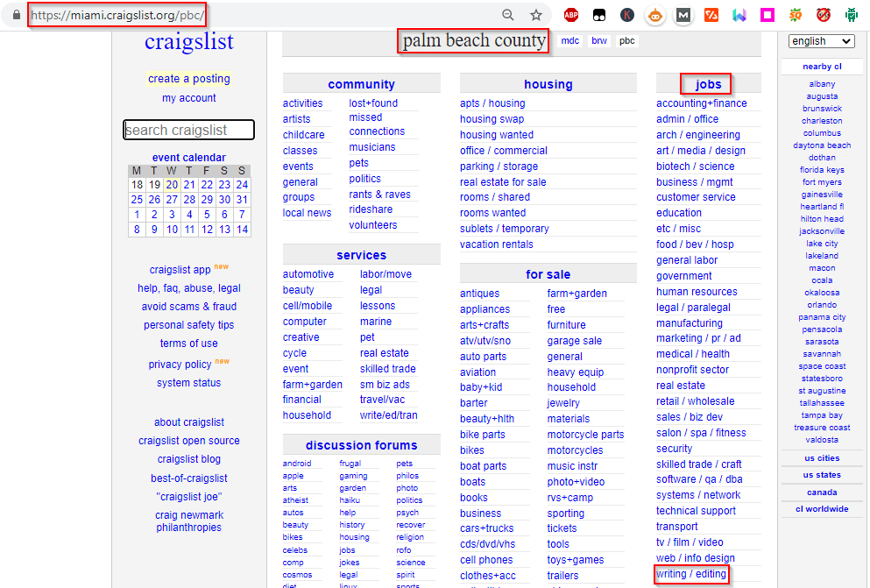Open the services category heading
Image resolution: width=870 pixels, height=588 pixels.
coord(361,255)
